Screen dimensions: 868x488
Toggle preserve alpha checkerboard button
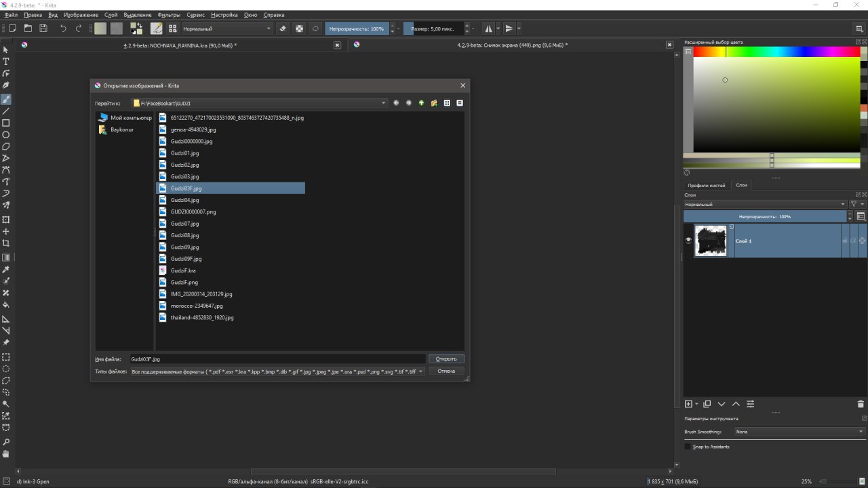tap(299, 28)
